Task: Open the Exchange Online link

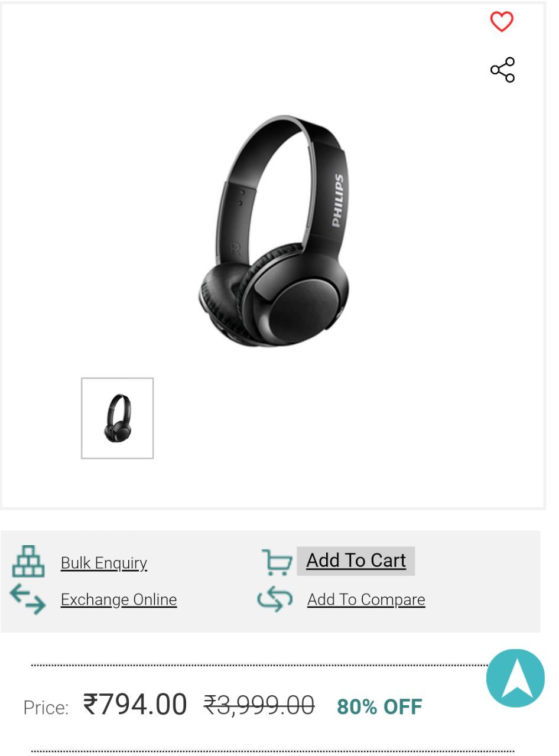Action: click(119, 599)
